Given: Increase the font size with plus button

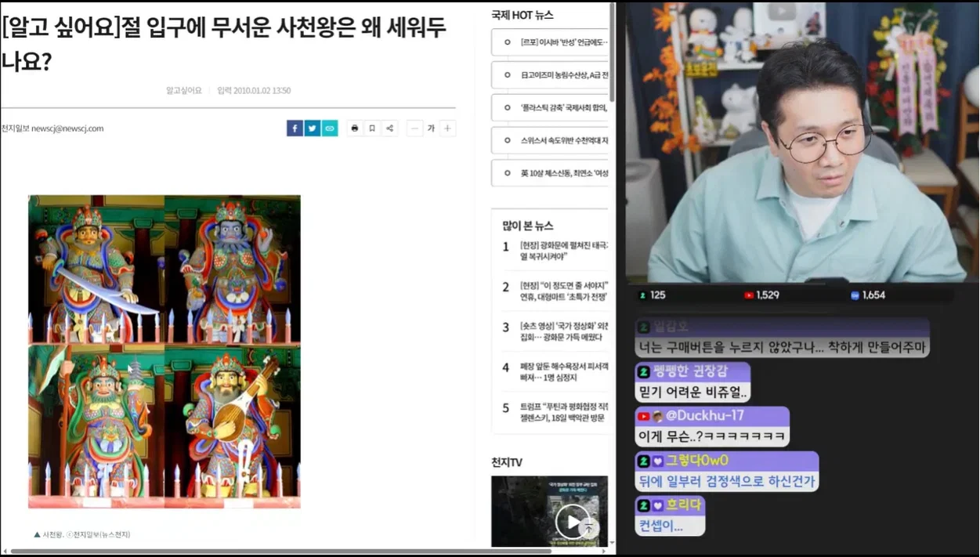Looking at the screenshot, I should (447, 128).
